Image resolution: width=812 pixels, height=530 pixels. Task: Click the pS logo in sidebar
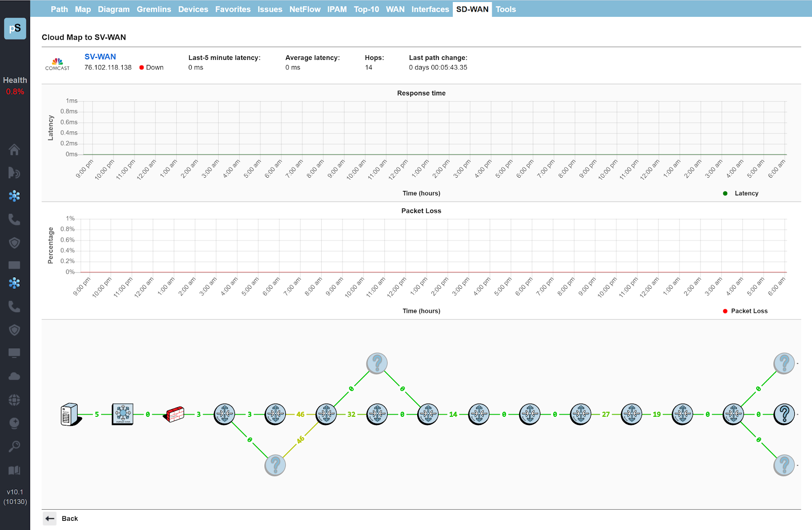click(15, 28)
